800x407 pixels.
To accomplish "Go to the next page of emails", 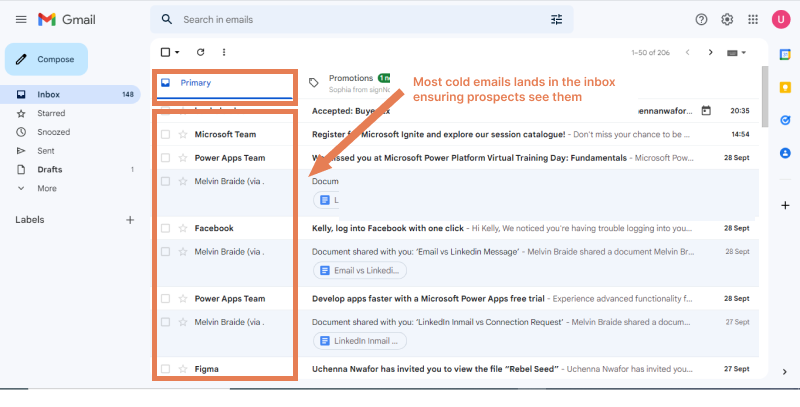I will [x=710, y=53].
